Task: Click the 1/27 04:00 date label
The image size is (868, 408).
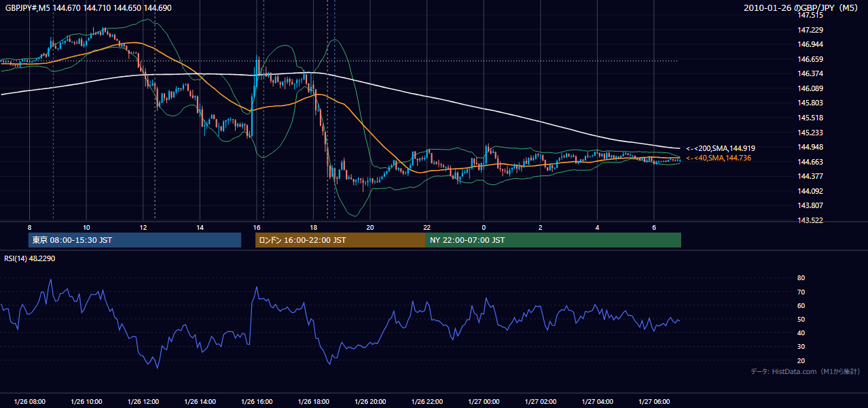Action: (598, 402)
